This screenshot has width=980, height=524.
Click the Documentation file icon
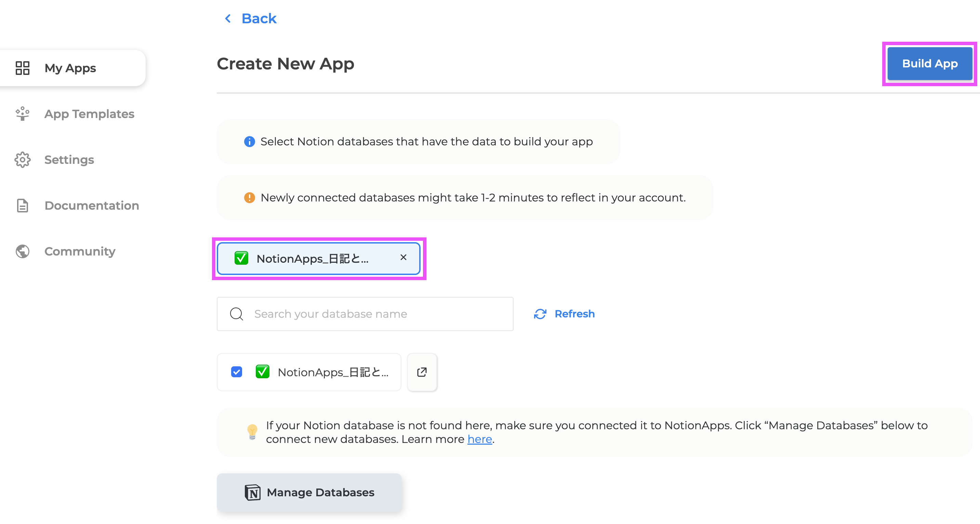[x=23, y=206]
